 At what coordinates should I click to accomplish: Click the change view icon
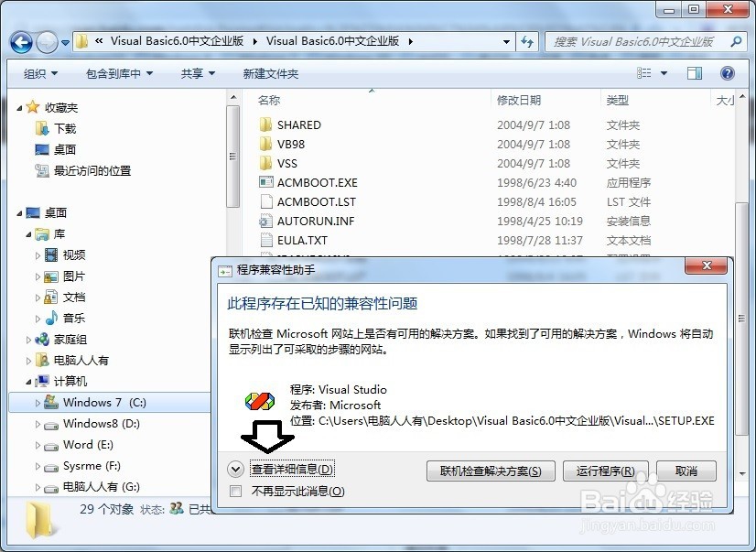pyautogui.click(x=643, y=73)
